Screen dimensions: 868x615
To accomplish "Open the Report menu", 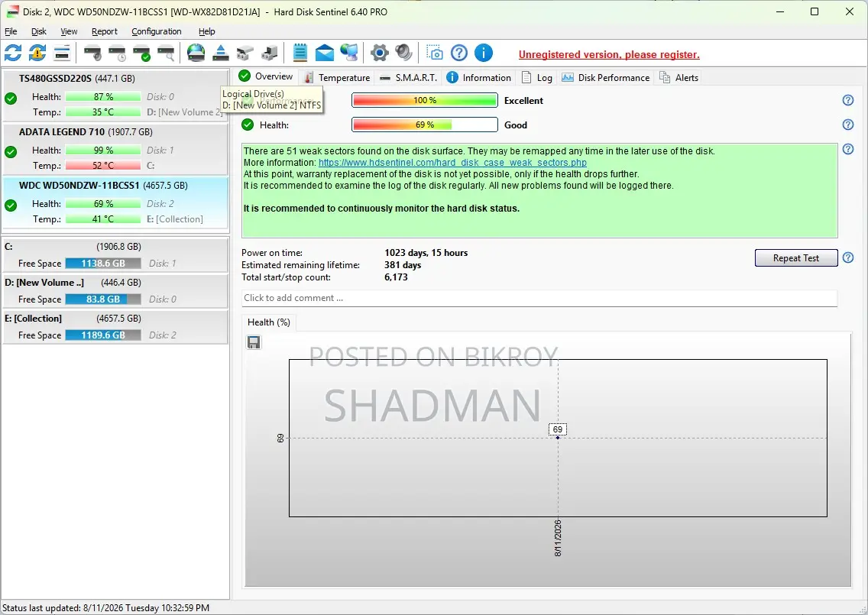I will [x=105, y=31].
